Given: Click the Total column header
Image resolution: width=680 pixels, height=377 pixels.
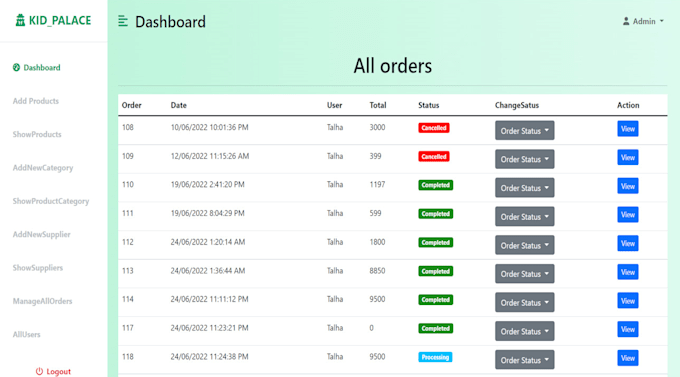Looking at the screenshot, I should click(378, 105).
